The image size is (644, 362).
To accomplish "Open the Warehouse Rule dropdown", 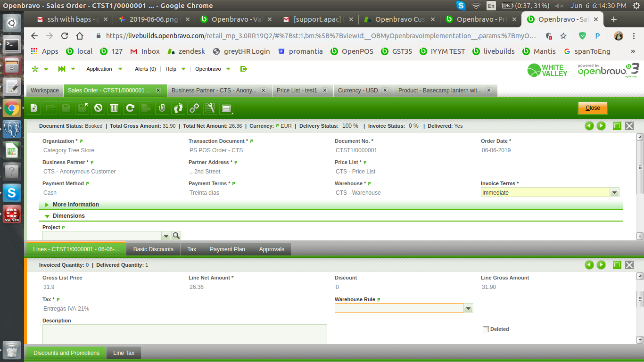I will click(x=468, y=308).
